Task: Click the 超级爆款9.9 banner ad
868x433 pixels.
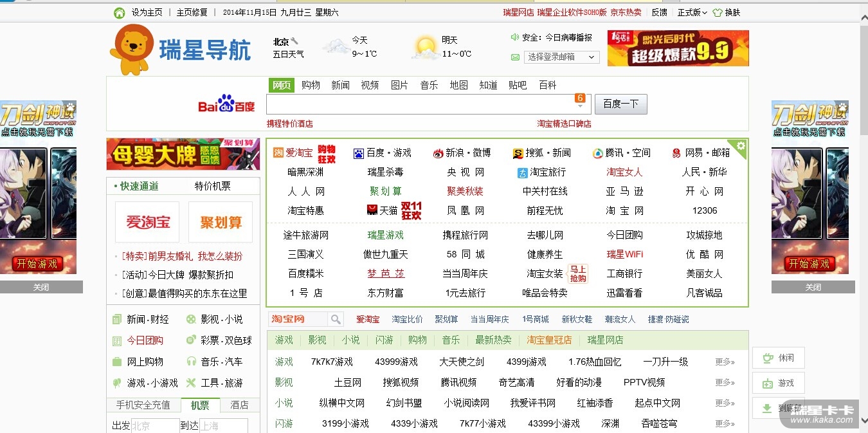Action: 678,48
